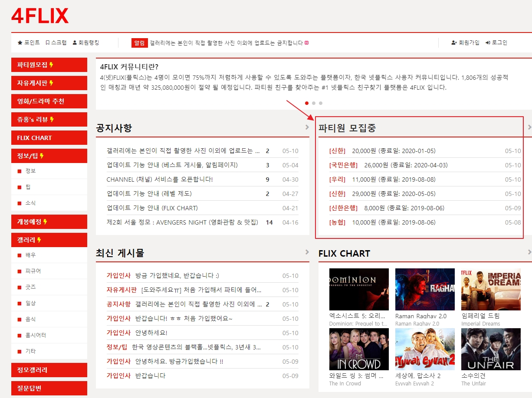This screenshot has width=532, height=398.
Task: Click the 로그인 login link
Action: pyautogui.click(x=496, y=42)
